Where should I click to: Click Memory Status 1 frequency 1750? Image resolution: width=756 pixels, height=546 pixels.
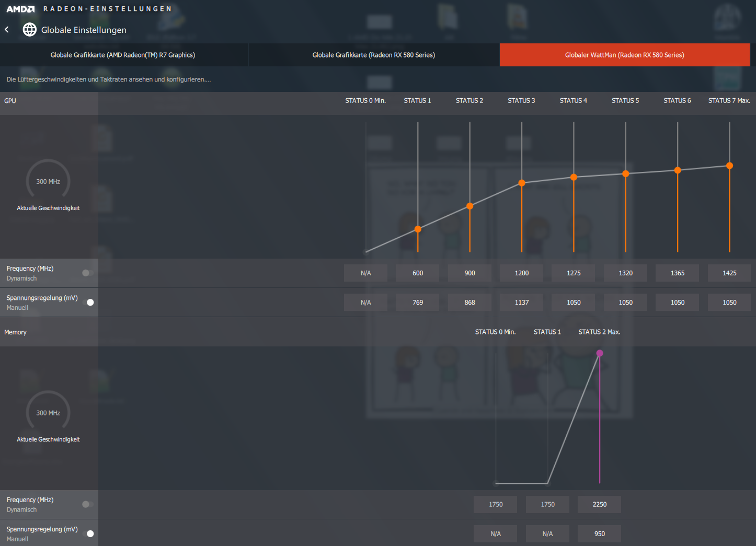547,504
